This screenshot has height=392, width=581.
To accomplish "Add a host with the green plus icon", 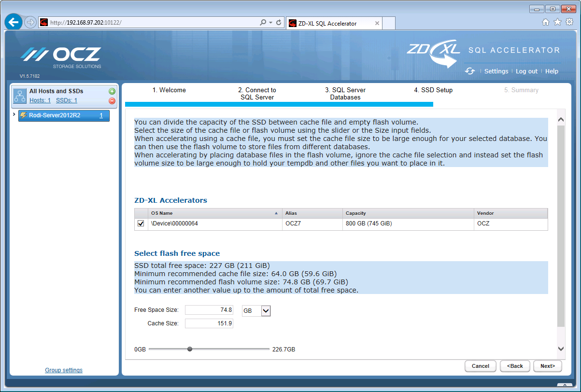I will click(x=112, y=91).
